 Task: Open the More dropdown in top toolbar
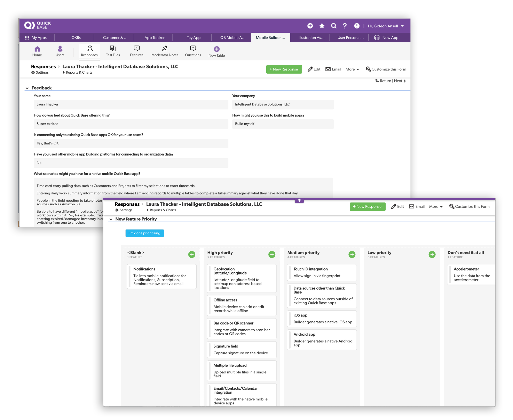[352, 69]
